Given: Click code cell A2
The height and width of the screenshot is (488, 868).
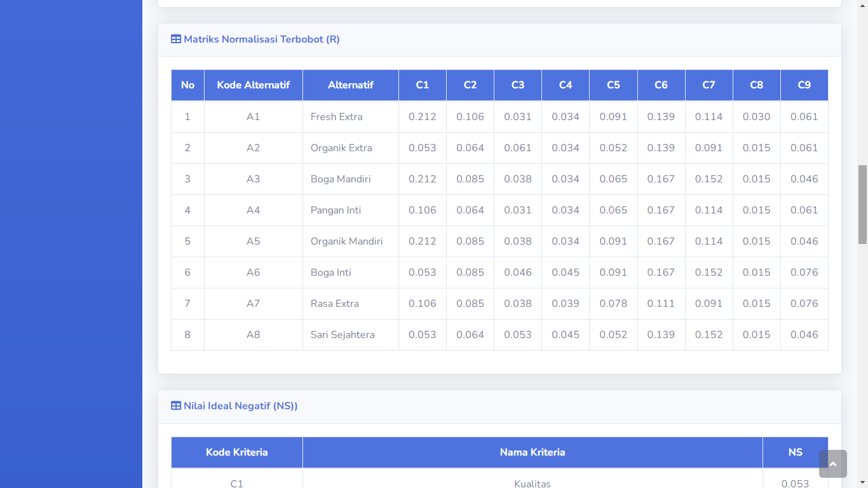Looking at the screenshot, I should [254, 148].
